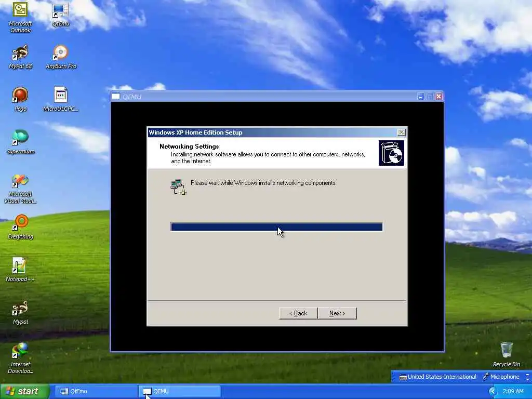Viewport: 532px width, 399px height.
Task: Open the Start menu
Action: [24, 392]
